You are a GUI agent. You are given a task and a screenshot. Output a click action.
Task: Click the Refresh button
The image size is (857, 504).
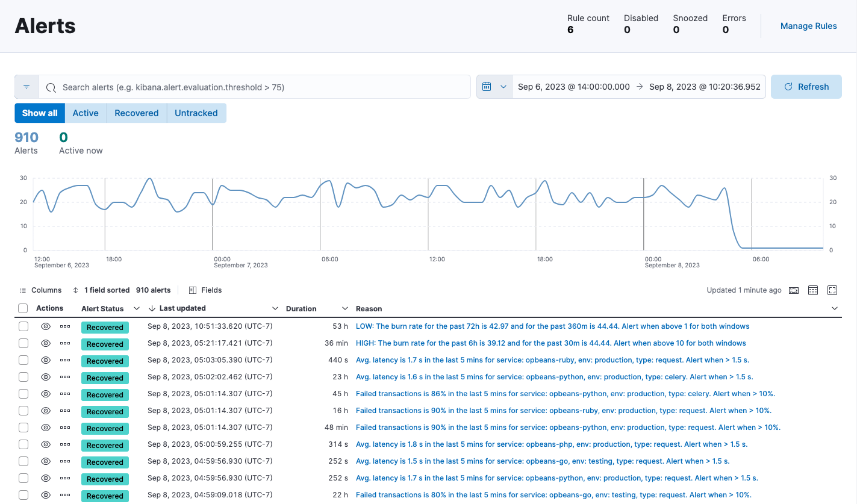coord(806,87)
